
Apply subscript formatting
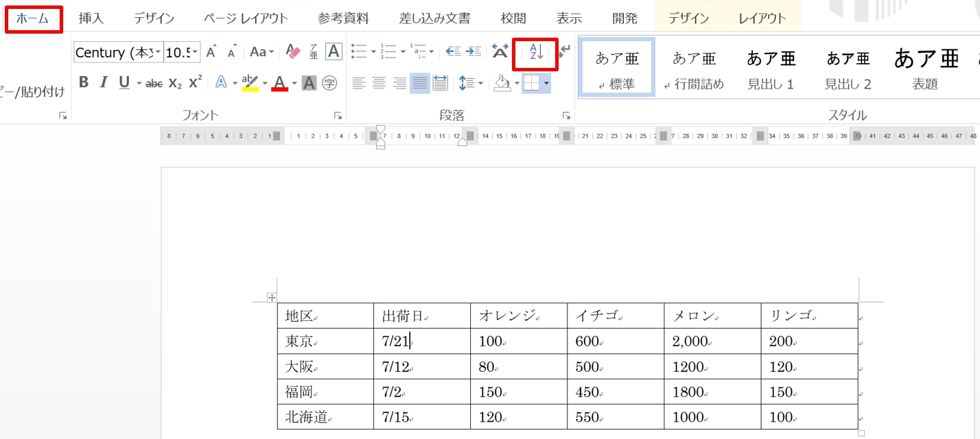(x=175, y=83)
